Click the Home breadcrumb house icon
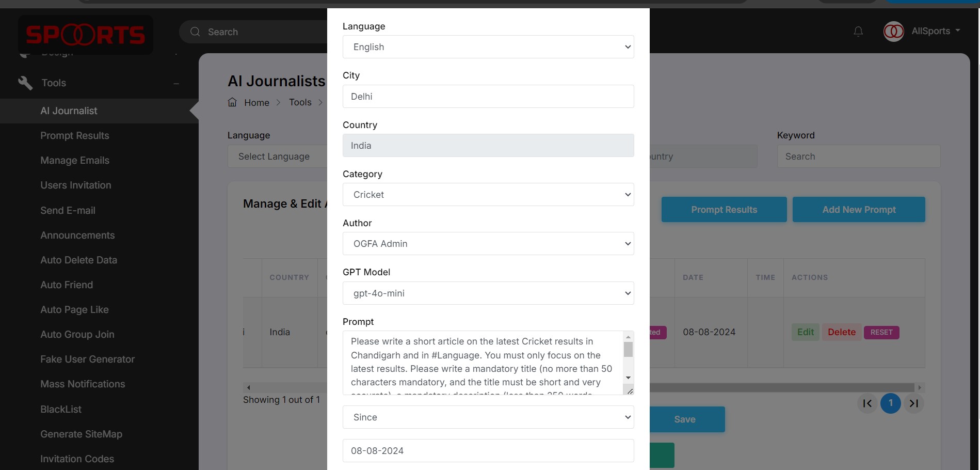This screenshot has height=470, width=980. pyautogui.click(x=233, y=102)
